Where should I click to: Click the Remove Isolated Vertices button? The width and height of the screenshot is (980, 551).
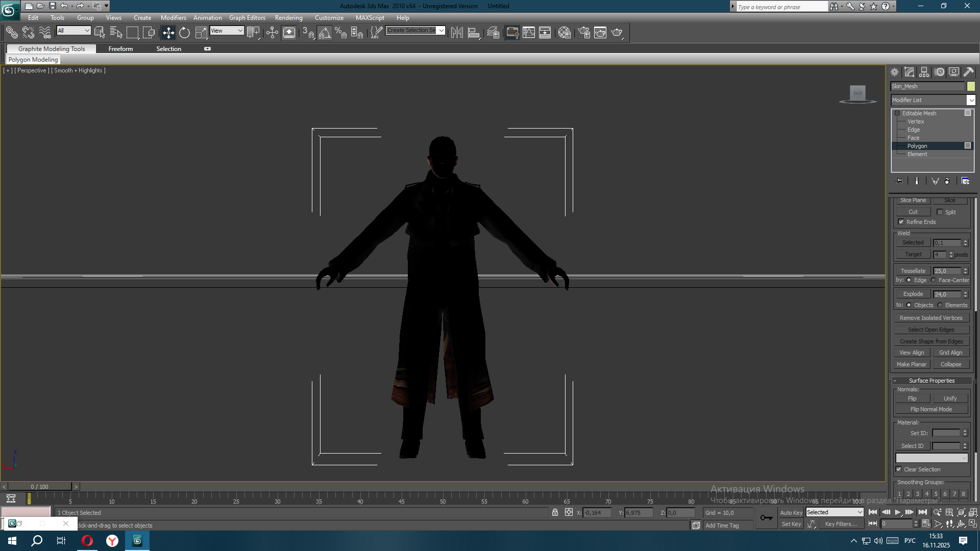pyautogui.click(x=930, y=318)
